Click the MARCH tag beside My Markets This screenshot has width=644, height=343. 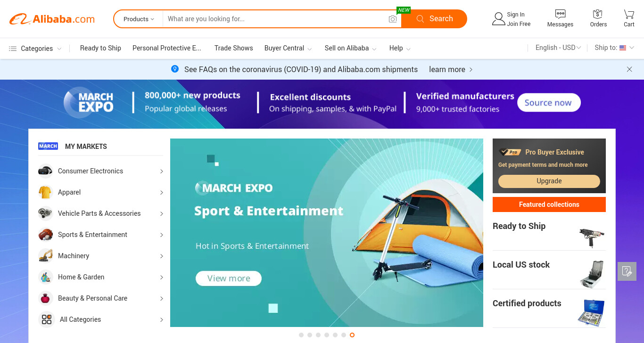point(48,146)
